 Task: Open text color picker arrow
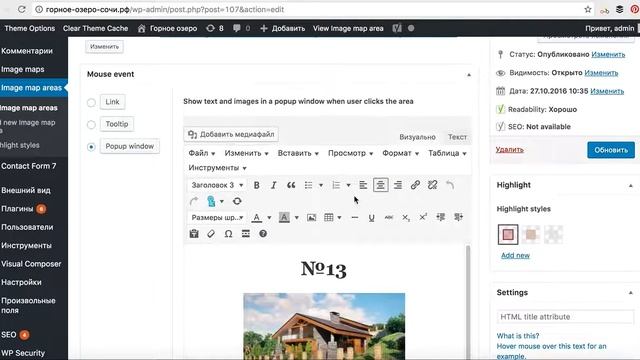(x=269, y=218)
